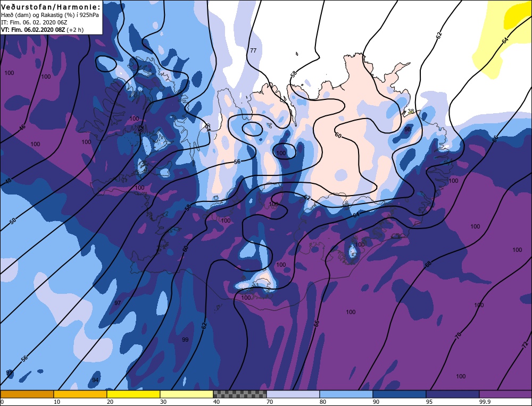Viewport: 532px width, 406px height.
Task: Click the '98' humidity value label
Action: (x=408, y=129)
